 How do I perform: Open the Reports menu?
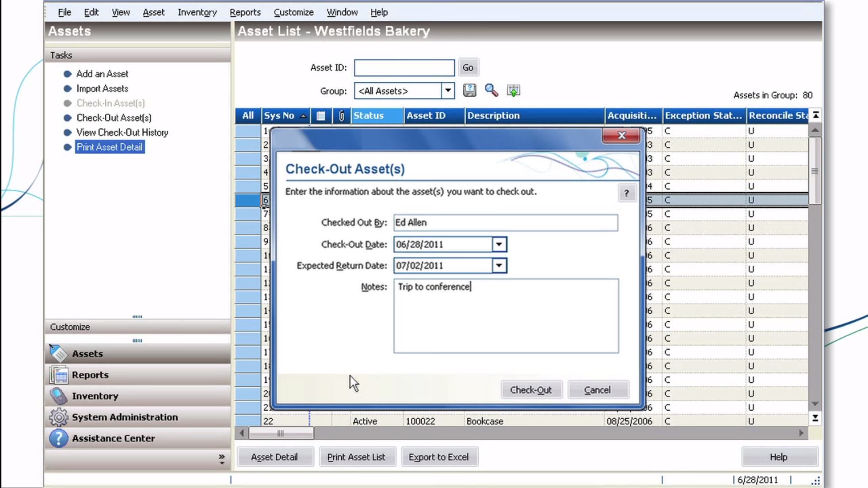(245, 12)
